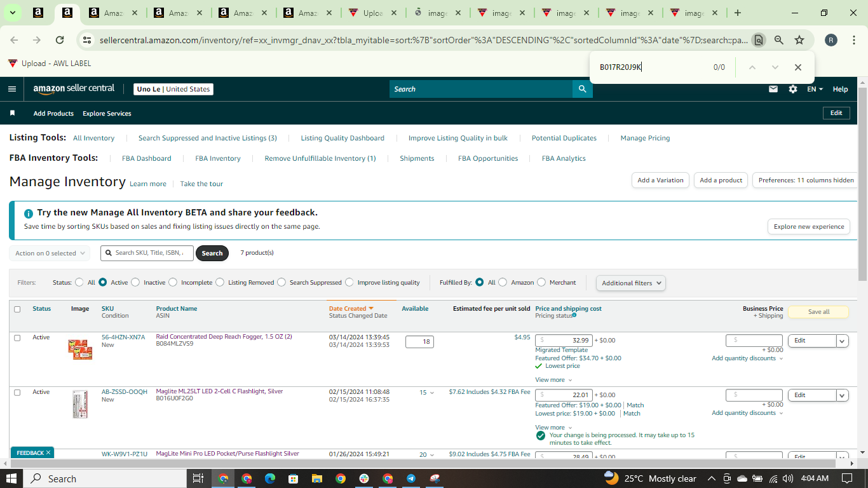The width and height of the screenshot is (868, 488).
Task: Open the Chrome profile avatar icon
Action: coord(831,40)
